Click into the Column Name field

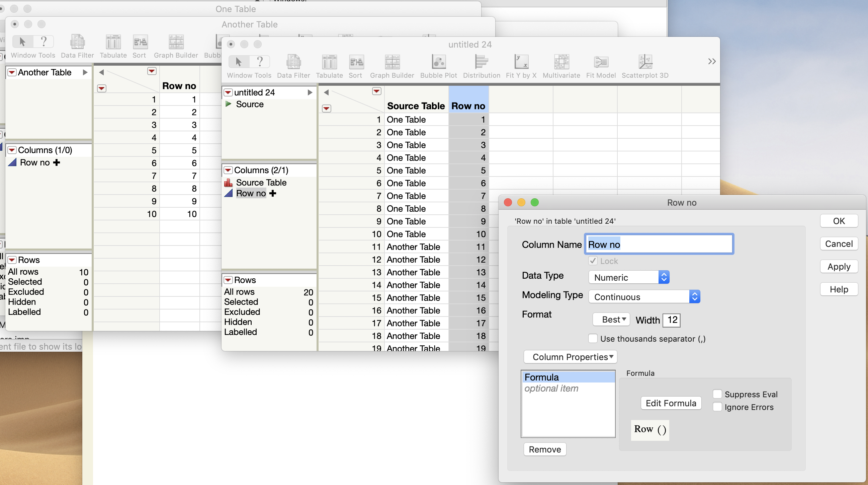[659, 244]
